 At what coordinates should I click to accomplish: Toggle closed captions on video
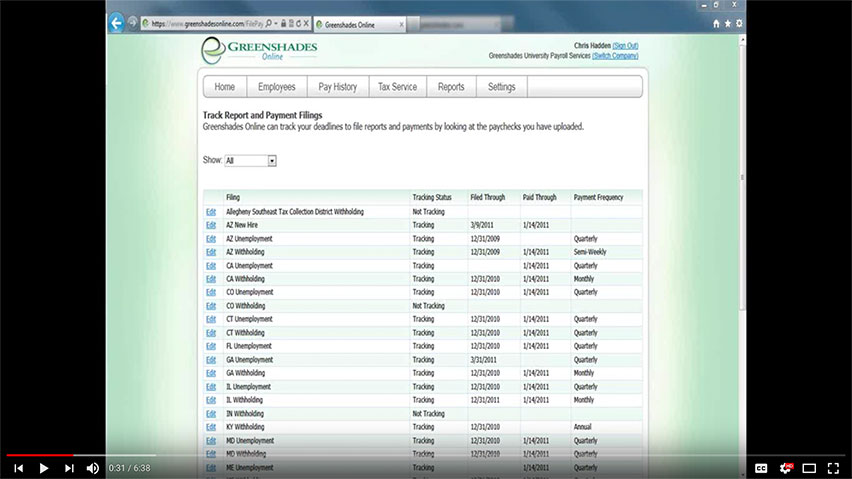click(761, 468)
